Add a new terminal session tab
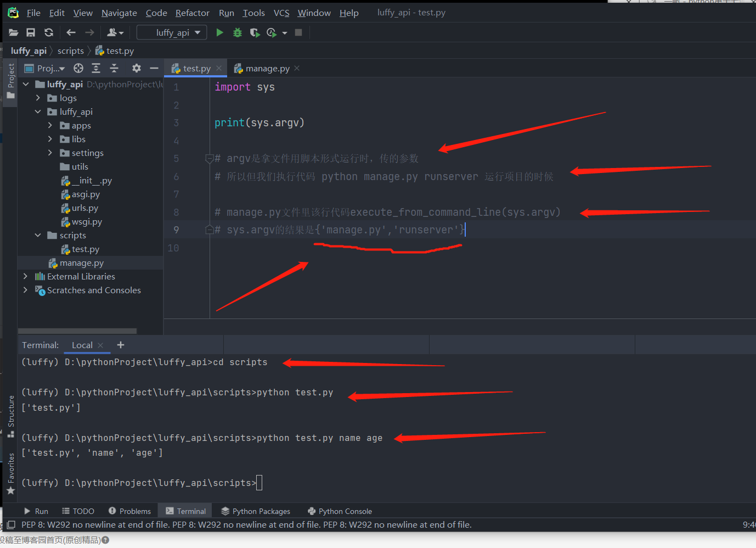The width and height of the screenshot is (756, 548). [x=121, y=345]
